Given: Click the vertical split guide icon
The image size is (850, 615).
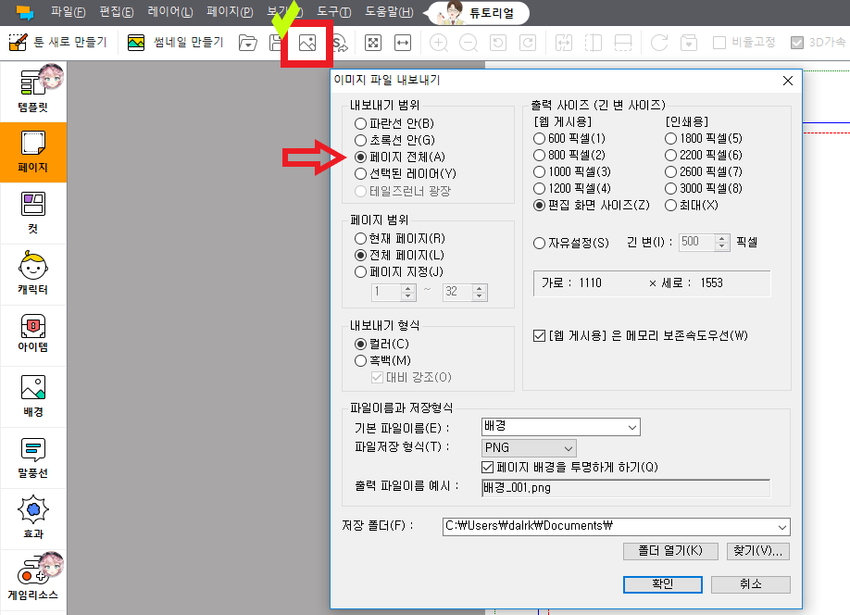Looking at the screenshot, I should 593,43.
